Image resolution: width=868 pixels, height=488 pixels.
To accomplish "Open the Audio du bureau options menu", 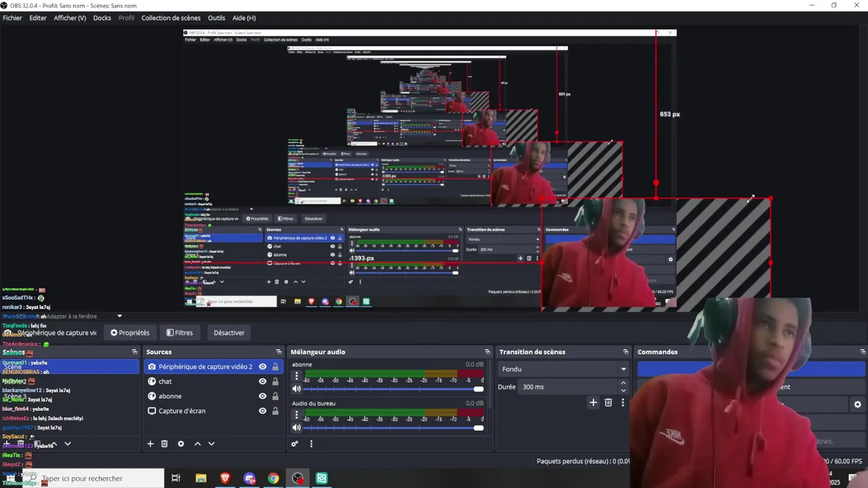I will (296, 414).
